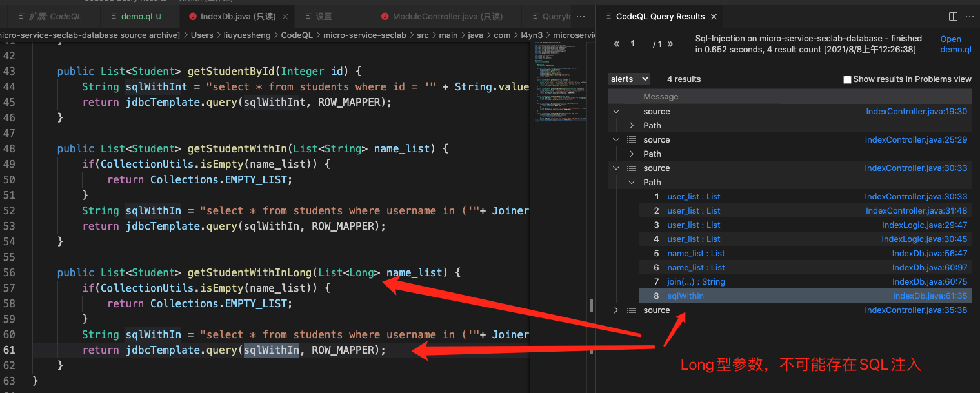
Task: Open IndexController.java:19:30 result location
Action: click(917, 110)
